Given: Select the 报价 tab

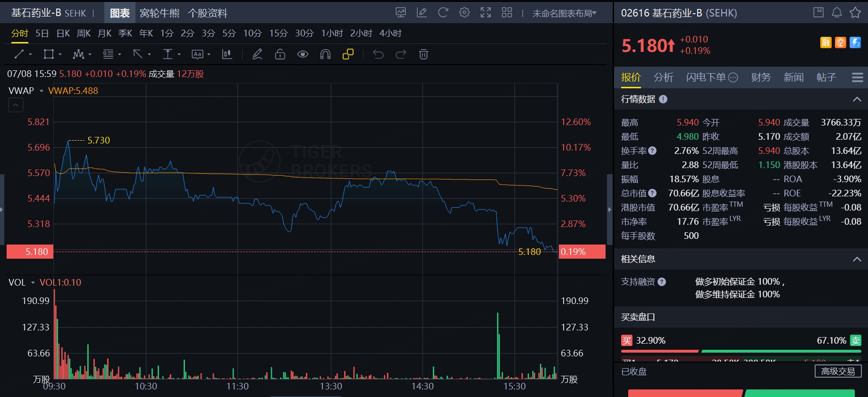Looking at the screenshot, I should pyautogui.click(x=631, y=77).
